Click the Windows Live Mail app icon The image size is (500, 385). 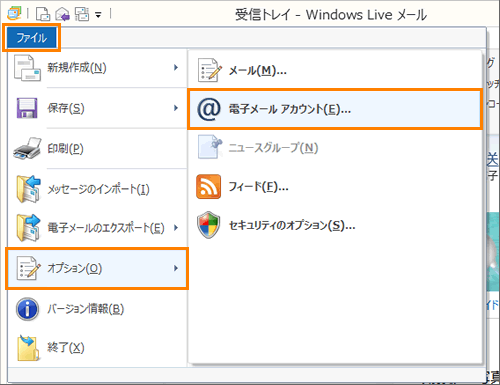pos(14,13)
